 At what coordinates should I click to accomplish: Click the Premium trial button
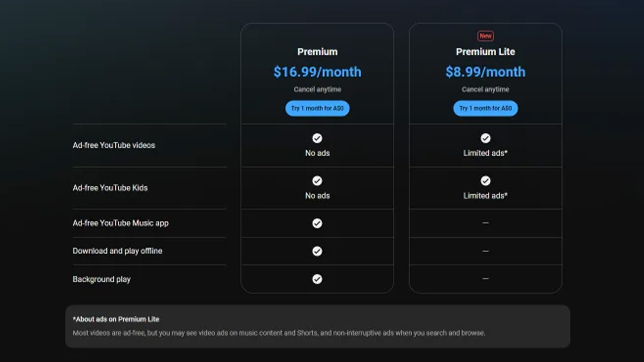click(317, 108)
